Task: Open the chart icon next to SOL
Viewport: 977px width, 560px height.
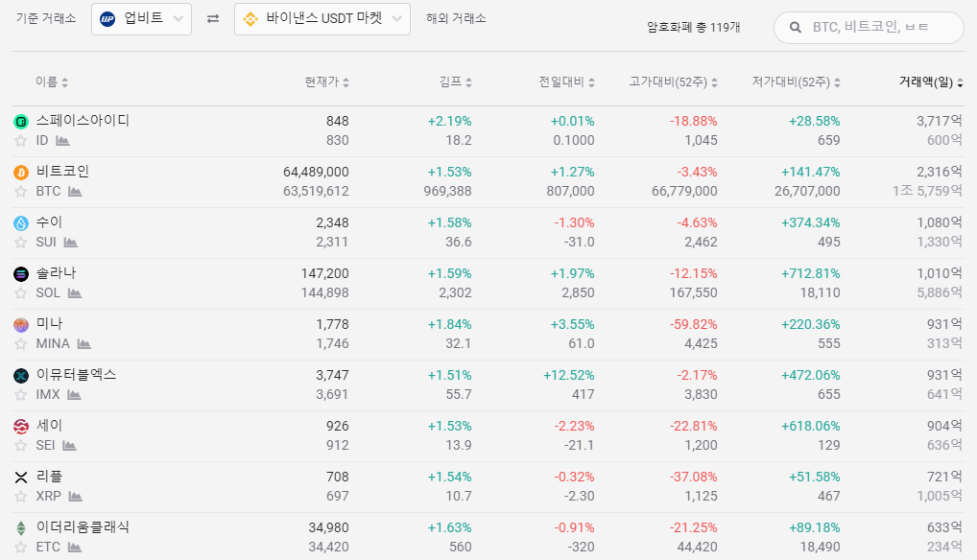Action: point(75,293)
